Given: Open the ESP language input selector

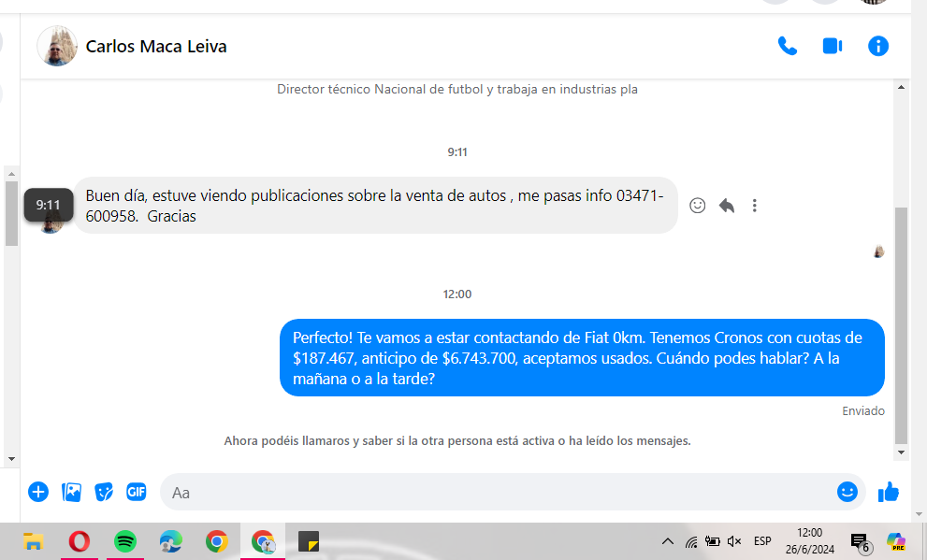Looking at the screenshot, I should click(762, 541).
